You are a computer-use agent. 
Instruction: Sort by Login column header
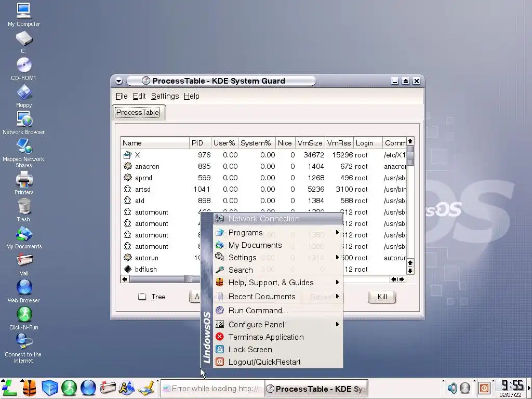368,143
